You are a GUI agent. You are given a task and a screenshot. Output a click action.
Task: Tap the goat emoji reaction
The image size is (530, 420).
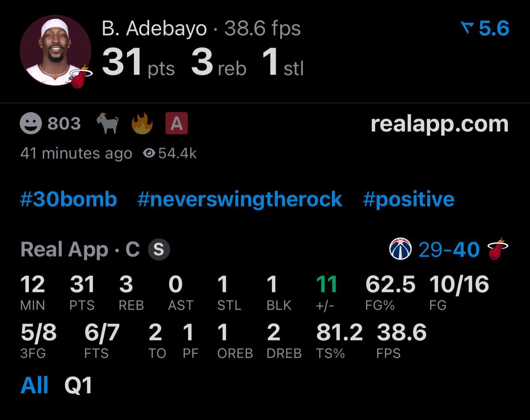coord(108,124)
